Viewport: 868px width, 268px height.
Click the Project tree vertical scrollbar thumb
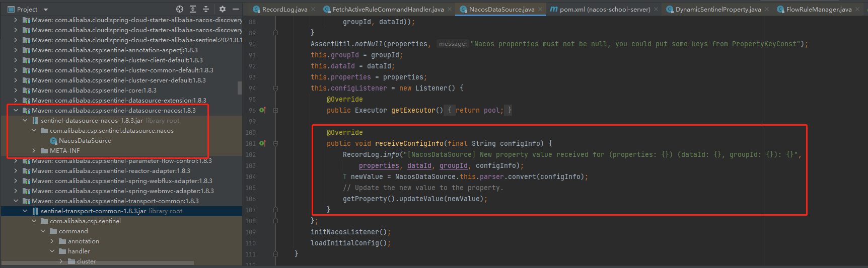pyautogui.click(x=240, y=88)
